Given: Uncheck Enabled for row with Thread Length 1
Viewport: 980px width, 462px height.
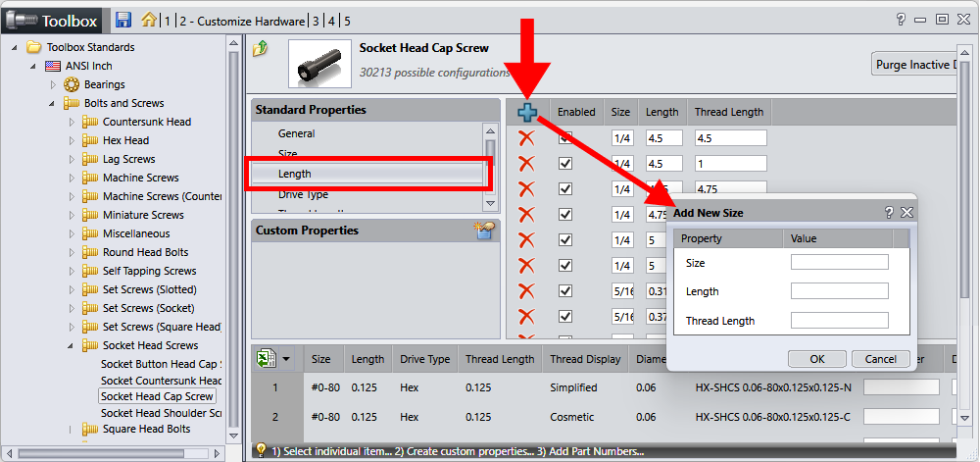Looking at the screenshot, I should pos(565,163).
